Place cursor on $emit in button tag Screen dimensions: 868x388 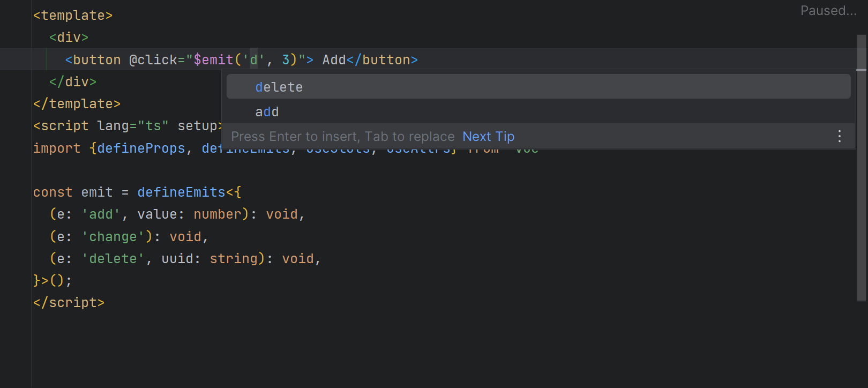(x=213, y=59)
